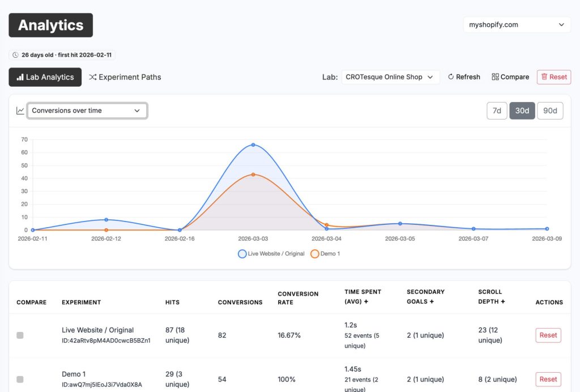
Task: Open the Lab selector showing CROTesque Online Shop
Action: [391, 76]
